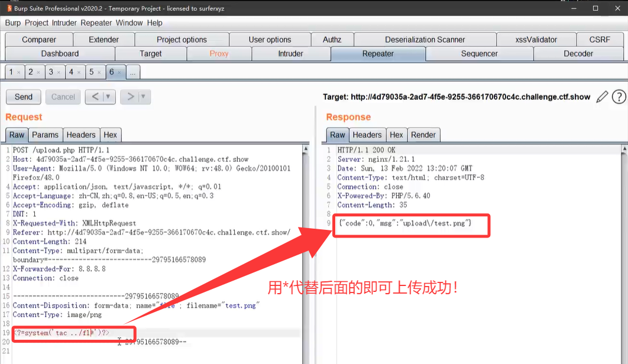This screenshot has height=364, width=628.
Task: Switch to the CSRF tab
Action: [x=600, y=40]
